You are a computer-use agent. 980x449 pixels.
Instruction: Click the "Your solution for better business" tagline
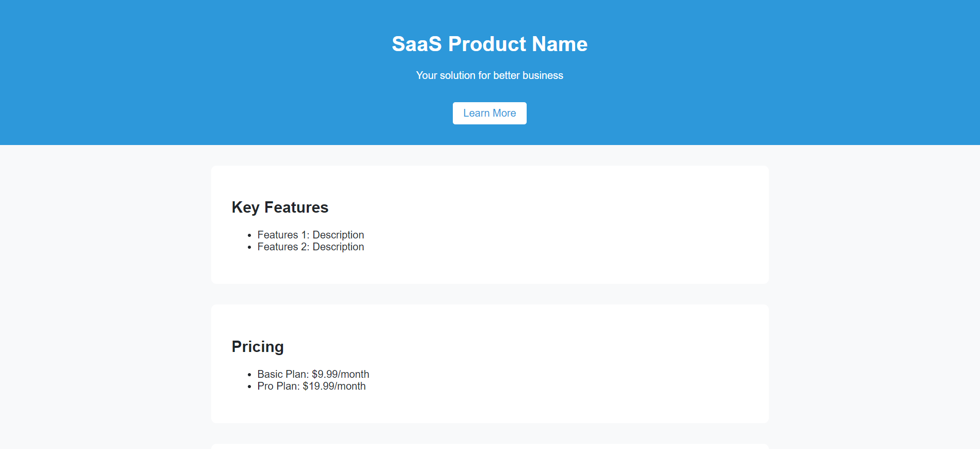[x=489, y=75]
